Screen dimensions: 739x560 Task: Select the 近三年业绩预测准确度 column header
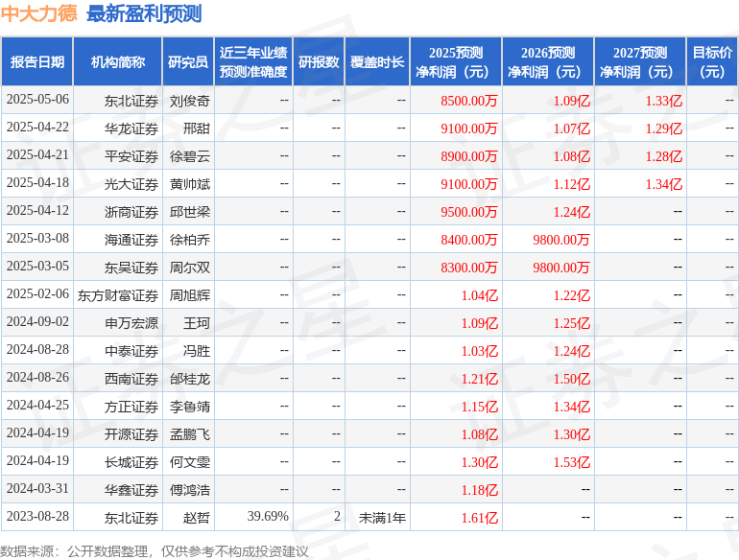click(253, 61)
